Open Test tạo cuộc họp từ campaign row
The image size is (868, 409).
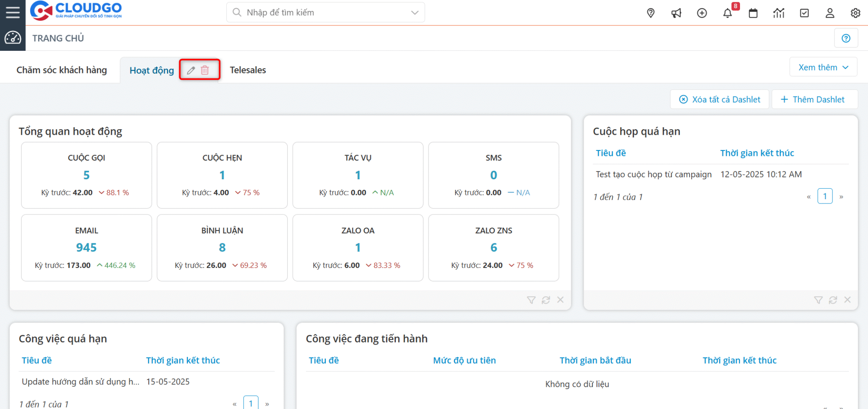click(721, 174)
